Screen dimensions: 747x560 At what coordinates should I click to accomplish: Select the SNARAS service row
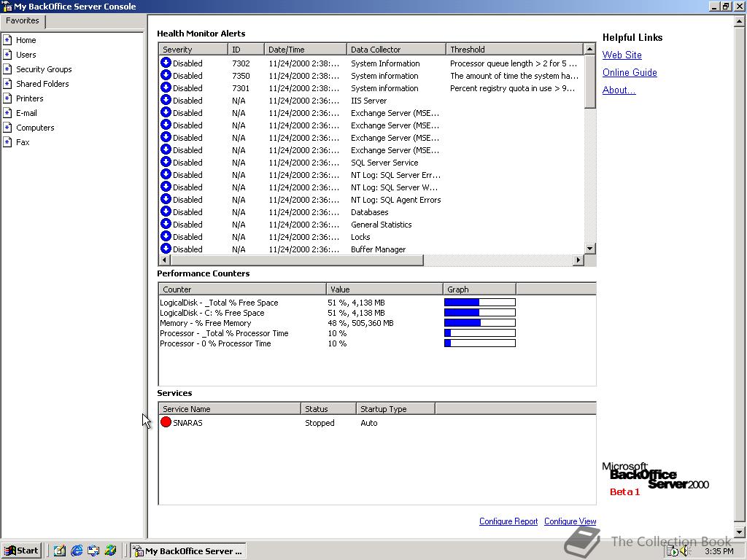click(x=377, y=423)
